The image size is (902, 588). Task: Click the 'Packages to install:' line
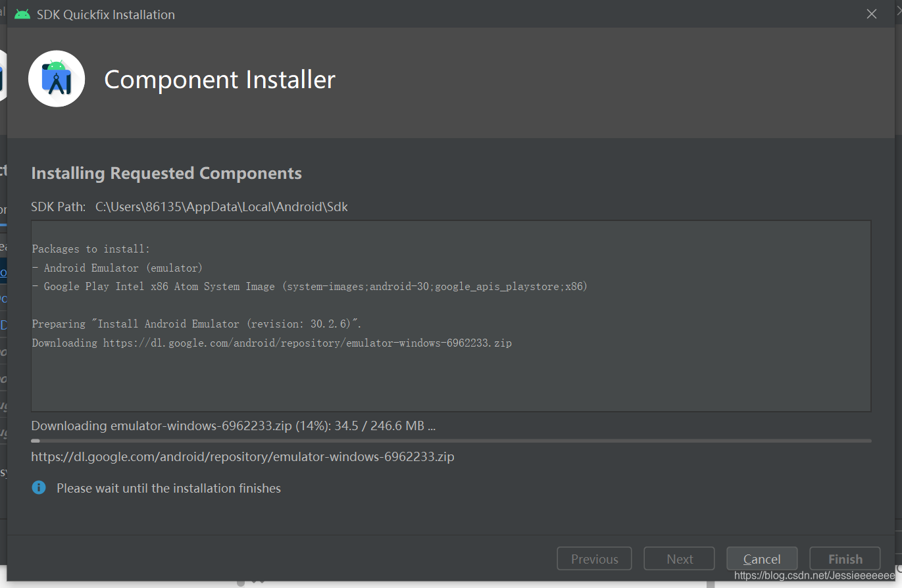[x=91, y=249]
